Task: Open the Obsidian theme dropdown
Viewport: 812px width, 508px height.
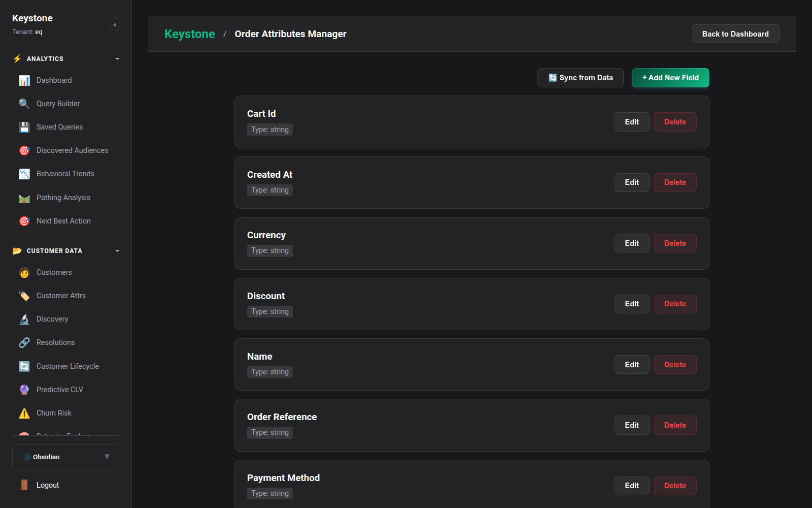Action: pyautogui.click(x=65, y=457)
